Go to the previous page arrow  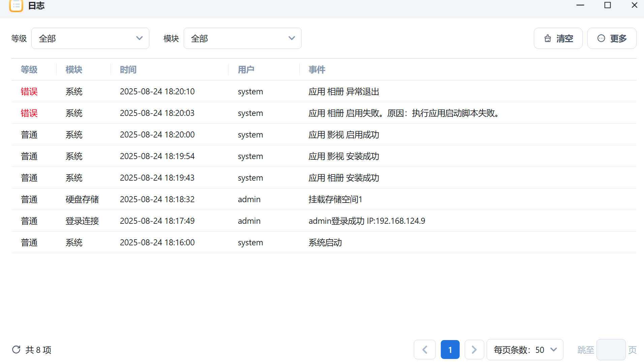pyautogui.click(x=425, y=350)
